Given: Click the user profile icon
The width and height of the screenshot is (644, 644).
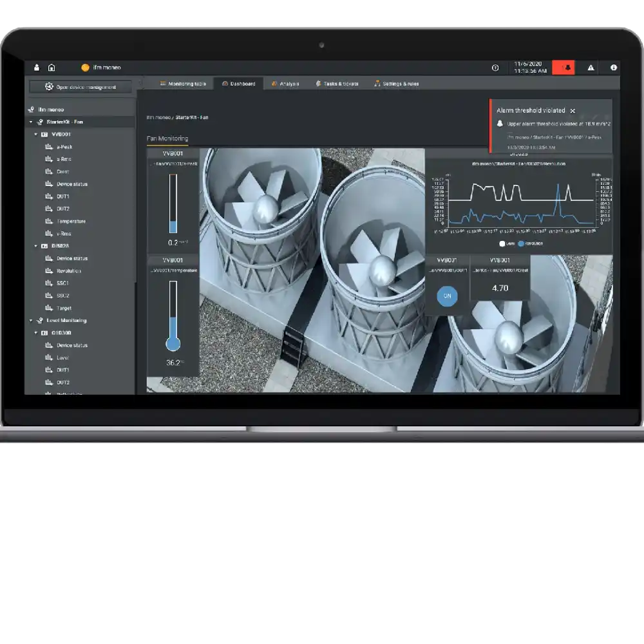Looking at the screenshot, I should coord(37,68).
